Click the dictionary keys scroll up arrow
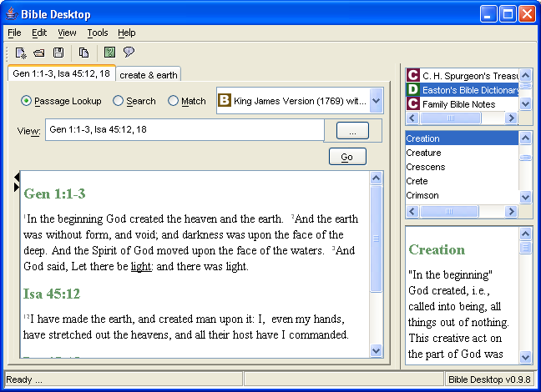This screenshot has height=392, width=541. coord(525,138)
